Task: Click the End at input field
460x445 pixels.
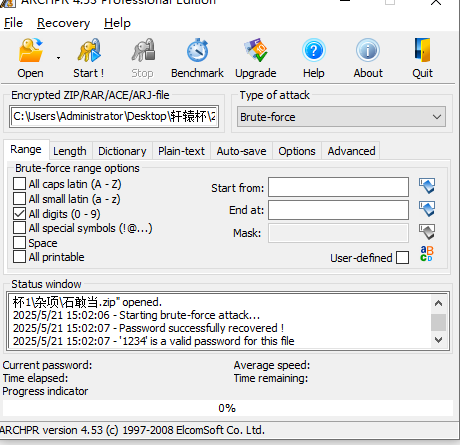Action: tap(338, 210)
